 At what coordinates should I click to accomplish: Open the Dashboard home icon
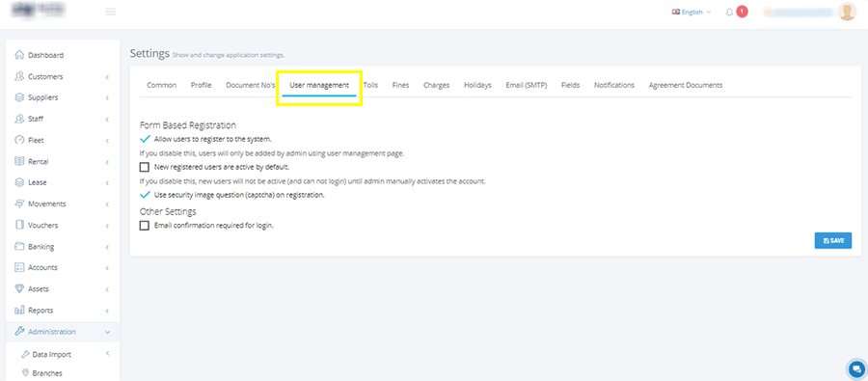tap(19, 55)
